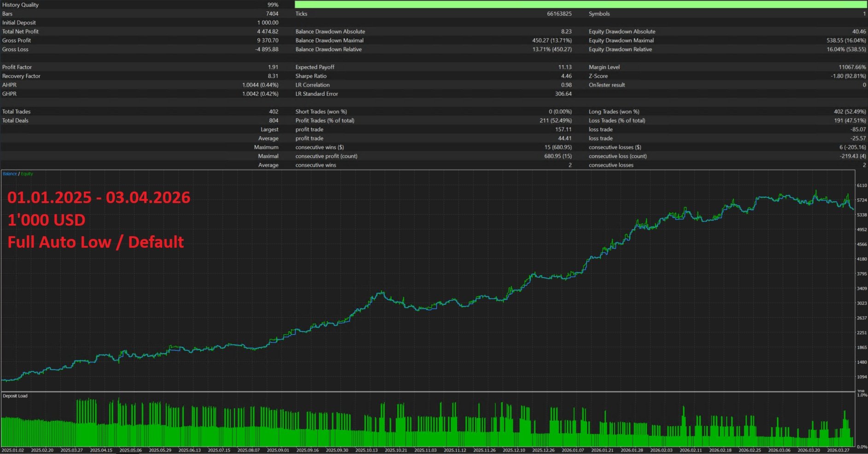Screen dimensions: 868x454
Task: Click largest loss trade value -85.07
Action: click(x=858, y=130)
